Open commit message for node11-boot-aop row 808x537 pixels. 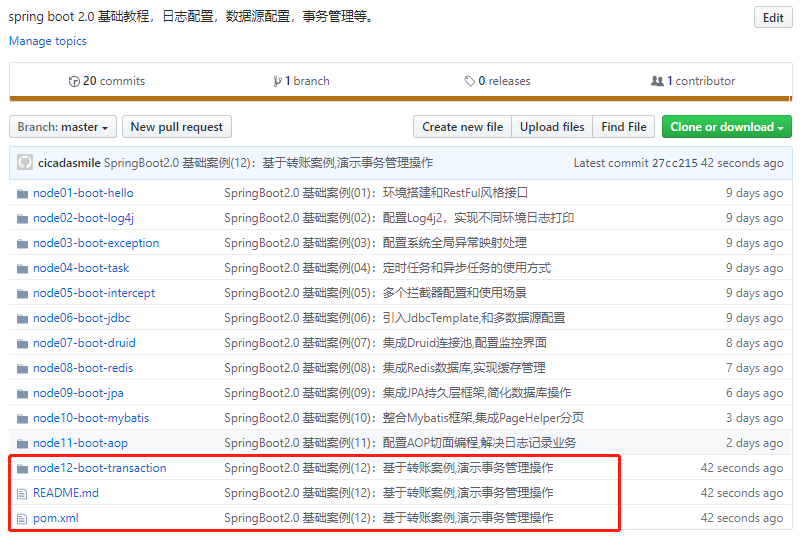tap(400, 443)
